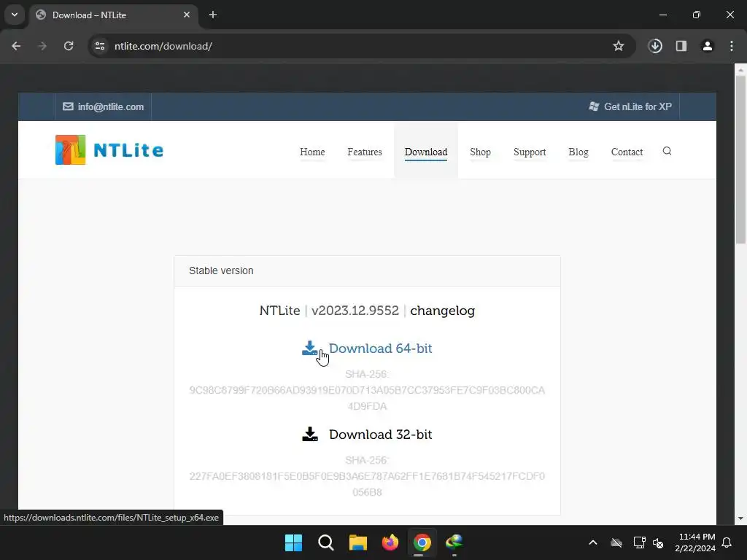Click the network status tray icon
The height and width of the screenshot is (560, 747).
pyautogui.click(x=639, y=542)
